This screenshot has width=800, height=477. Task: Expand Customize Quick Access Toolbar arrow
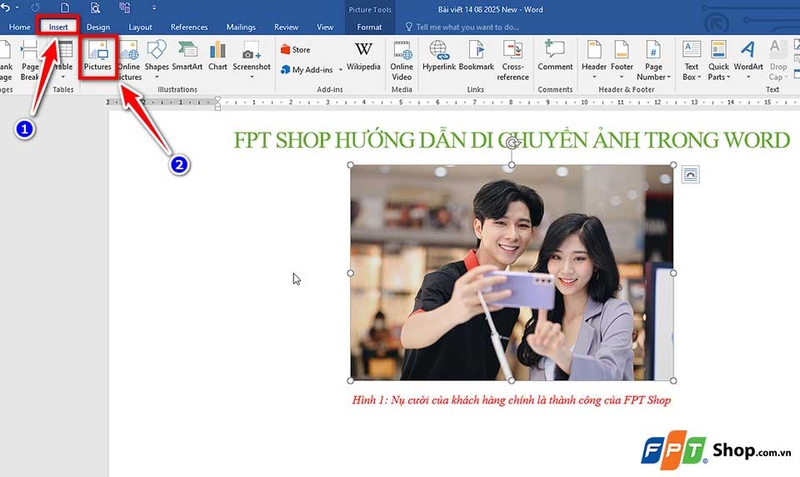(154, 8)
